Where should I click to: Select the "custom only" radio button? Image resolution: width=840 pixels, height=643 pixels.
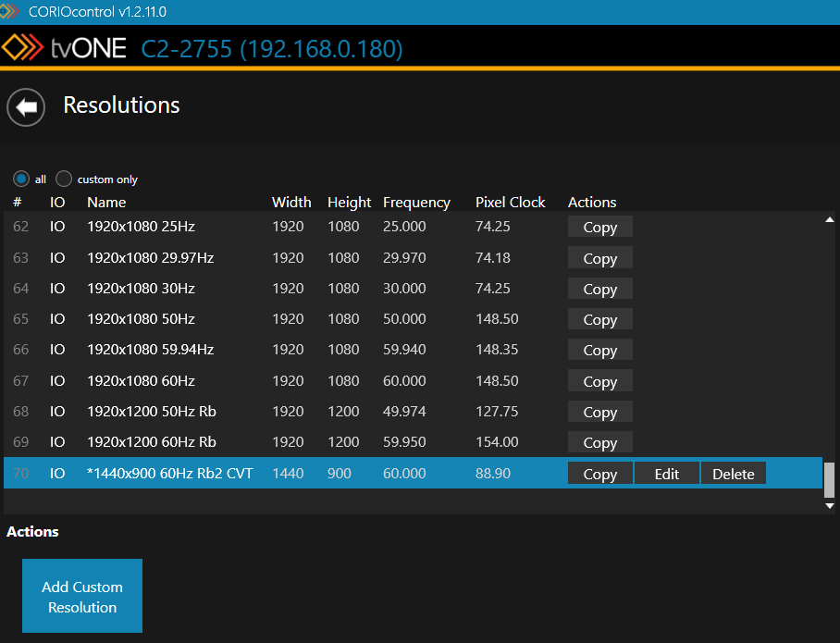coord(64,179)
